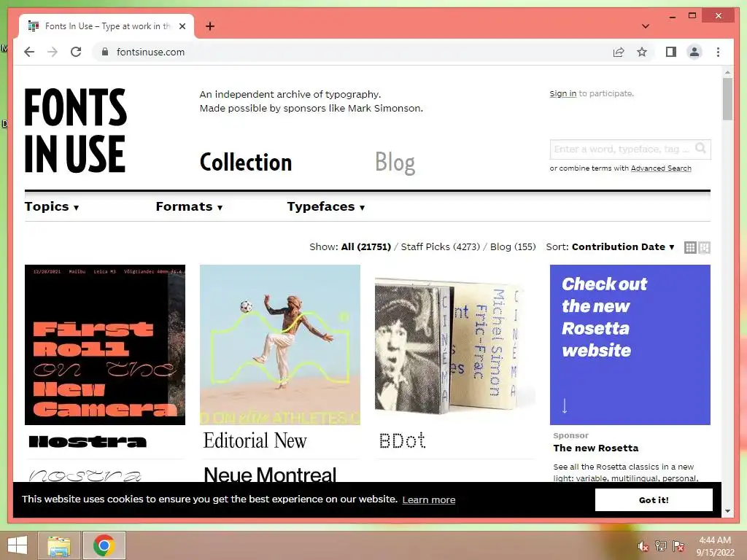
Task: Reload the fontsinuse.com page
Action: click(76, 52)
